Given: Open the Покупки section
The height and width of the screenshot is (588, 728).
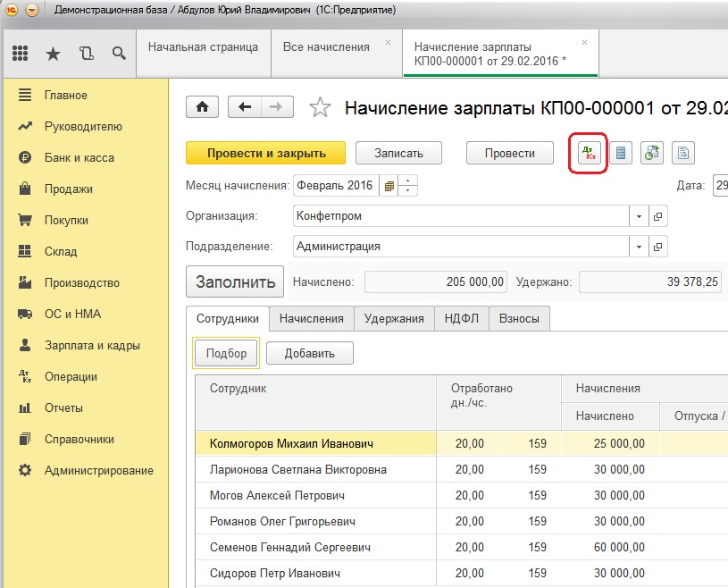Looking at the screenshot, I should point(86,220).
